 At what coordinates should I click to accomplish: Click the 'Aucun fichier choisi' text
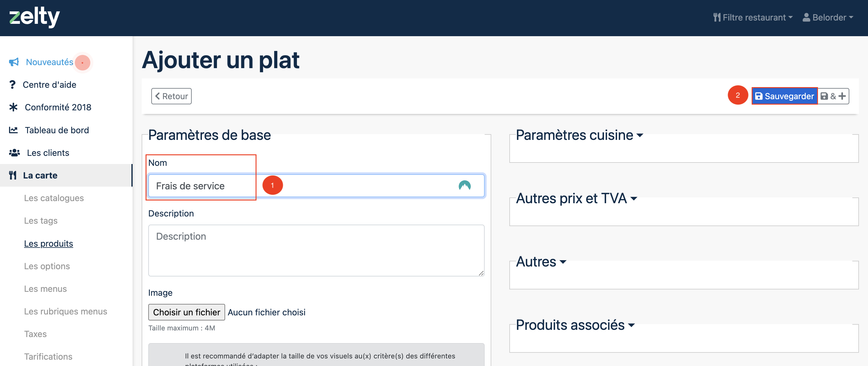(266, 312)
